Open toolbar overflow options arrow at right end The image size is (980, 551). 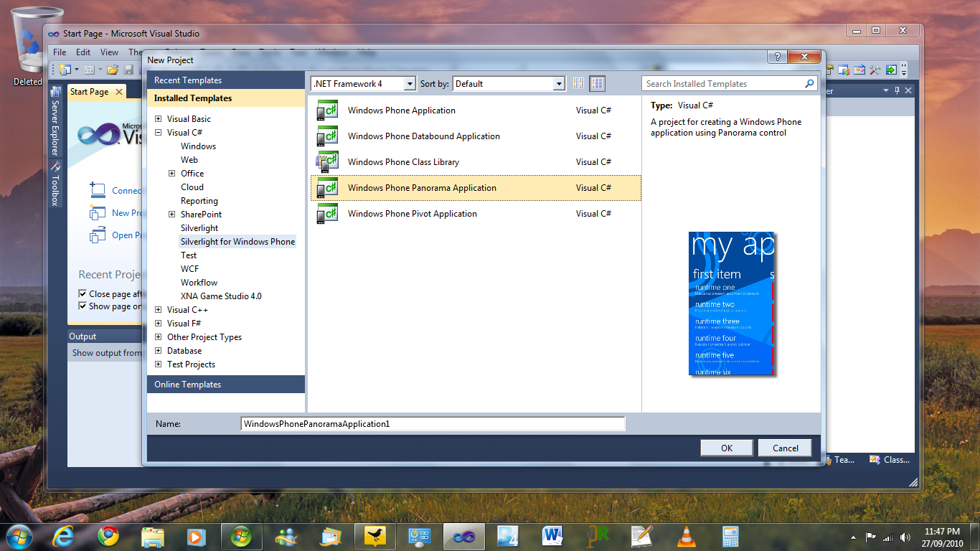click(x=904, y=70)
